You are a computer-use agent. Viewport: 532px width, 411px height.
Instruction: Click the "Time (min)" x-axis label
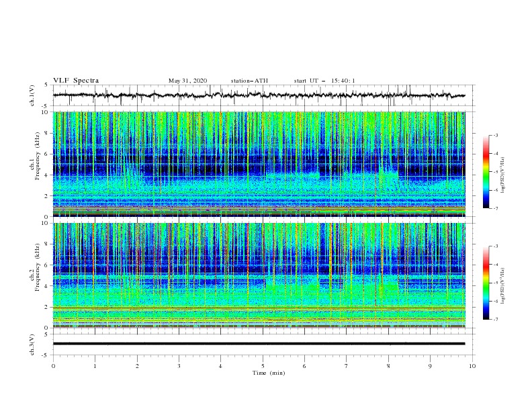(x=269, y=373)
